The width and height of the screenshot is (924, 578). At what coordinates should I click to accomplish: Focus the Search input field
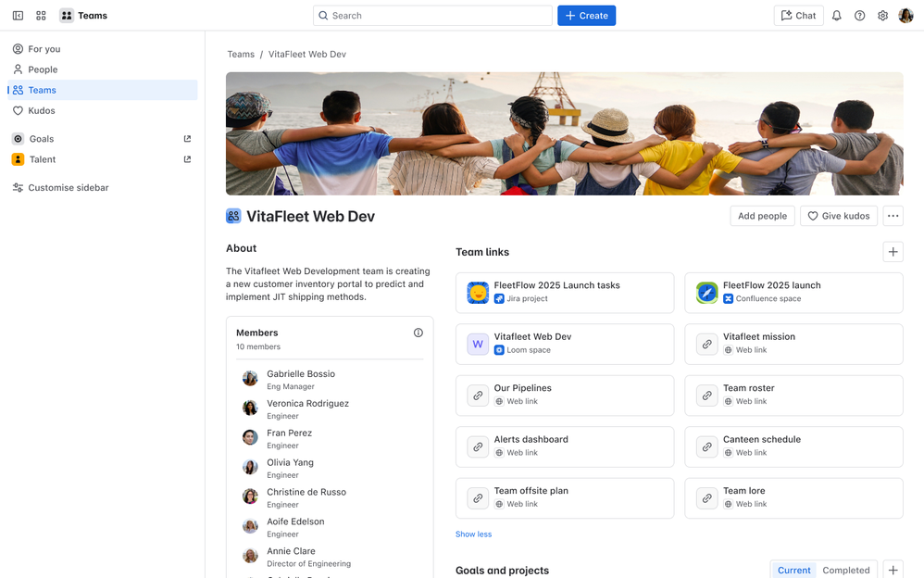pyautogui.click(x=432, y=16)
